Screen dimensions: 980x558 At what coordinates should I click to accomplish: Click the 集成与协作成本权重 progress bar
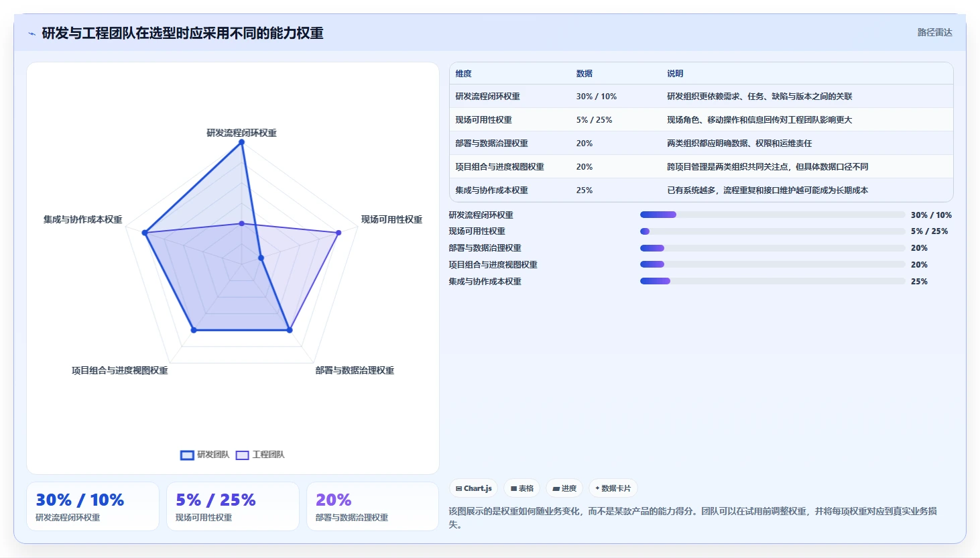coord(772,281)
